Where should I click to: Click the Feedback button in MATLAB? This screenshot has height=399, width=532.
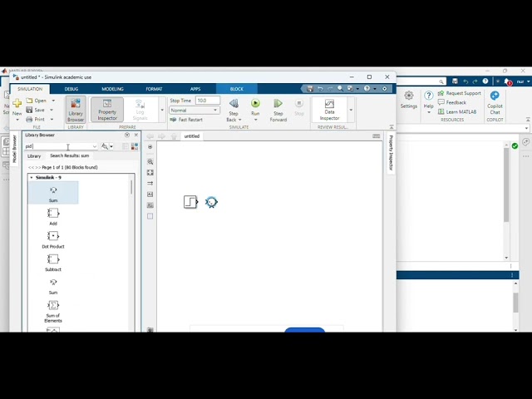pos(452,102)
